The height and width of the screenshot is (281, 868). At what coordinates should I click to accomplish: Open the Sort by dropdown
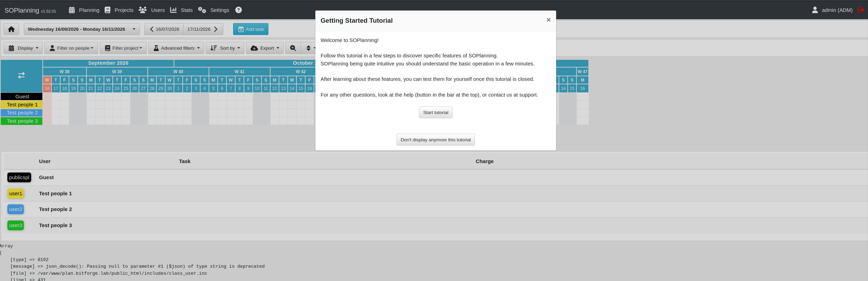pyautogui.click(x=225, y=48)
